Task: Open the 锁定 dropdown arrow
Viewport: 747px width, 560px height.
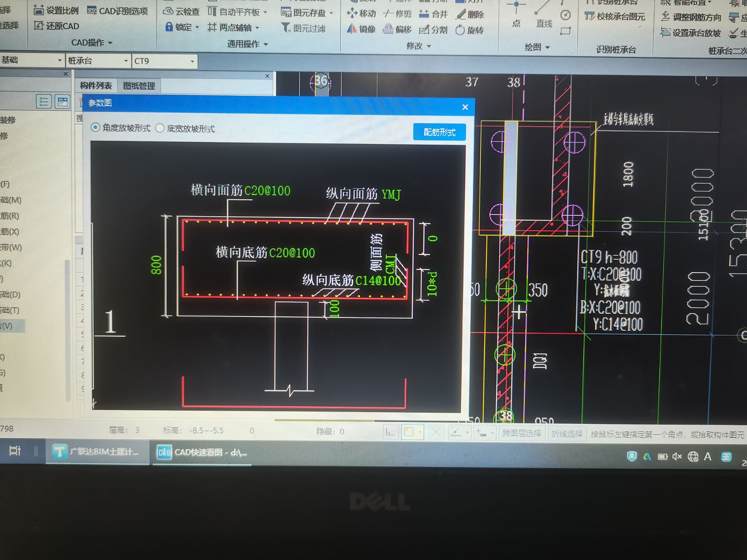Action: pyautogui.click(x=197, y=27)
